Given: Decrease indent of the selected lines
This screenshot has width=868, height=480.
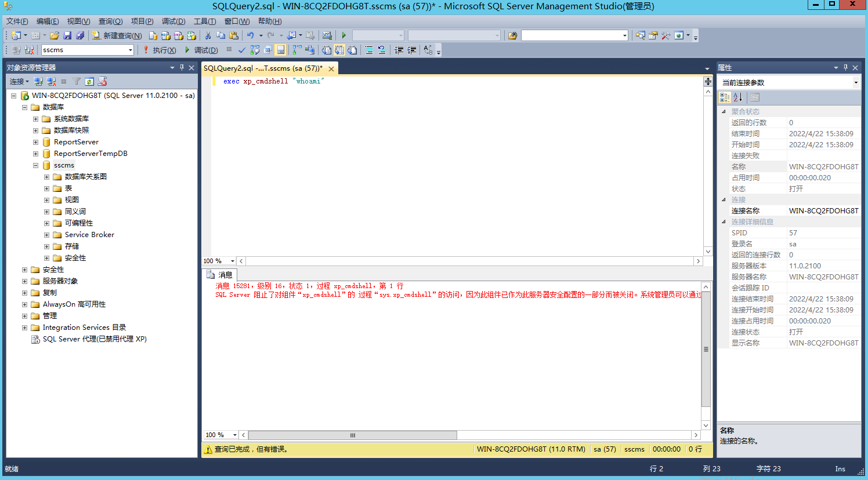Looking at the screenshot, I should pos(399,50).
